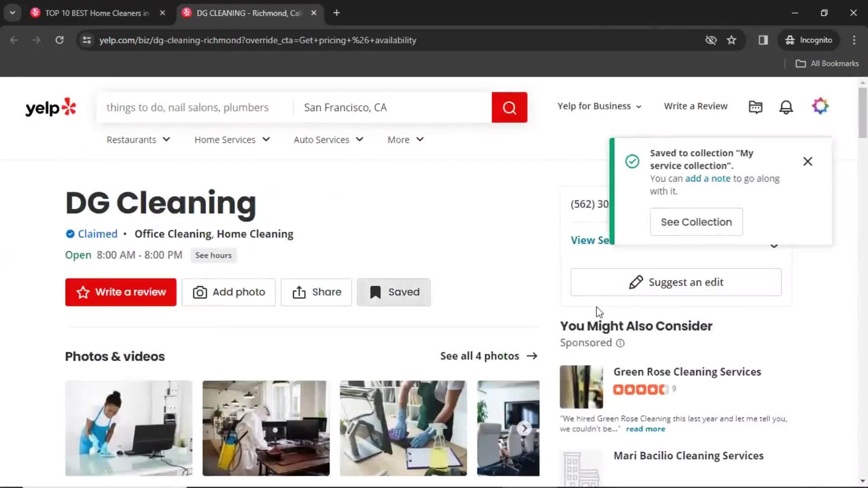
Task: Click the red search magnifier button
Action: [x=509, y=108]
